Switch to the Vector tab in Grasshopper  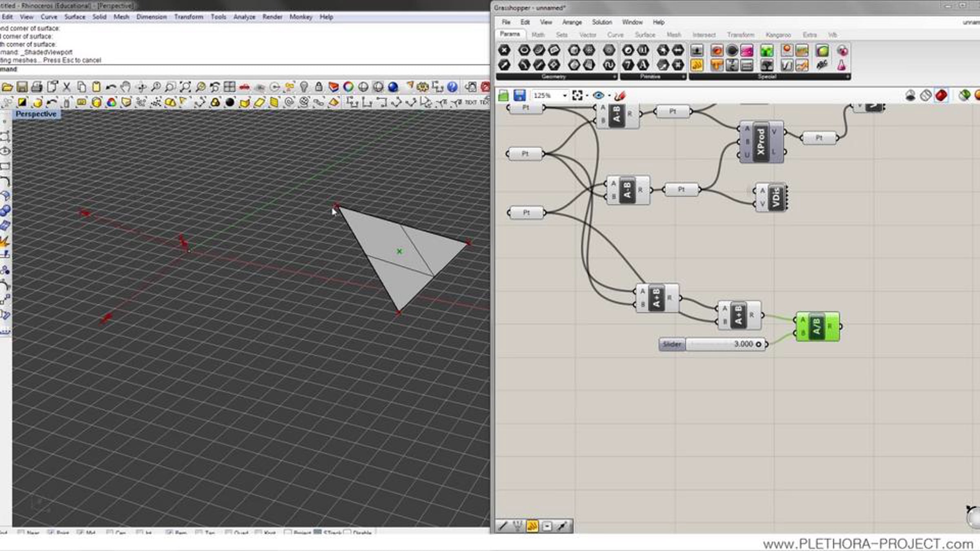tap(588, 35)
